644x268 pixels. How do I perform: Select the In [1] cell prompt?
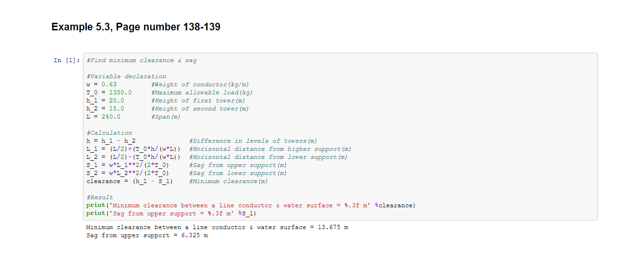point(67,60)
